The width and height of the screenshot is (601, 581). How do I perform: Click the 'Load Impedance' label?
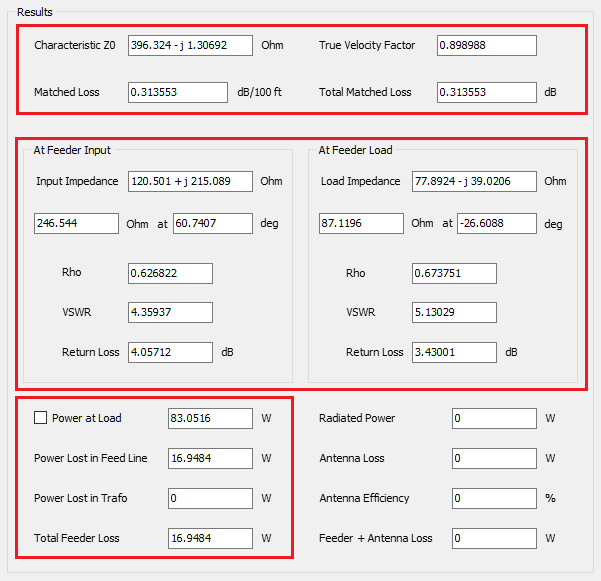(360, 181)
